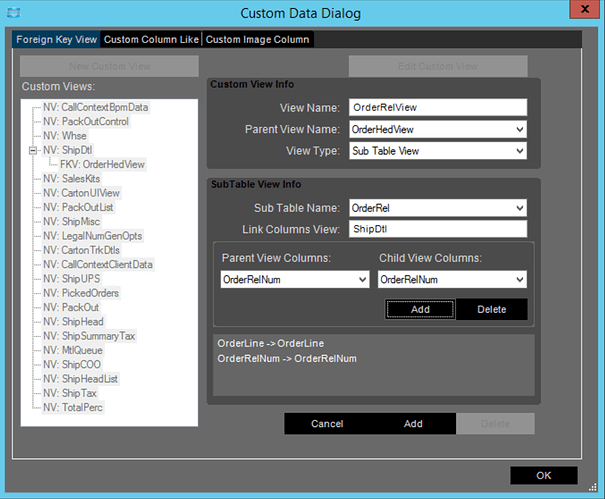This screenshot has width=605, height=499.
Task: Select NV: SalesKits tree item
Action: click(x=71, y=179)
